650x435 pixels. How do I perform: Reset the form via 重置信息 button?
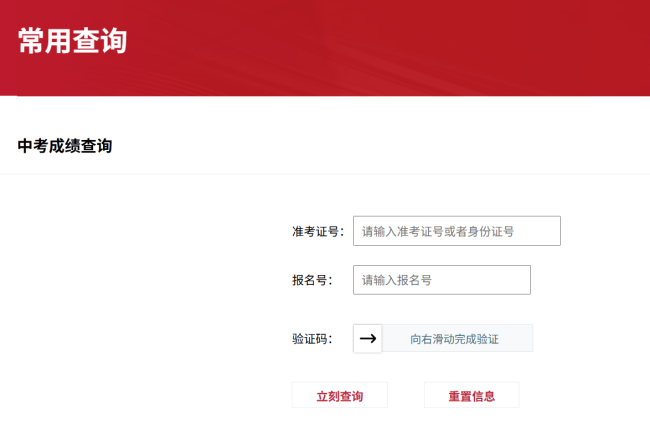[471, 396]
